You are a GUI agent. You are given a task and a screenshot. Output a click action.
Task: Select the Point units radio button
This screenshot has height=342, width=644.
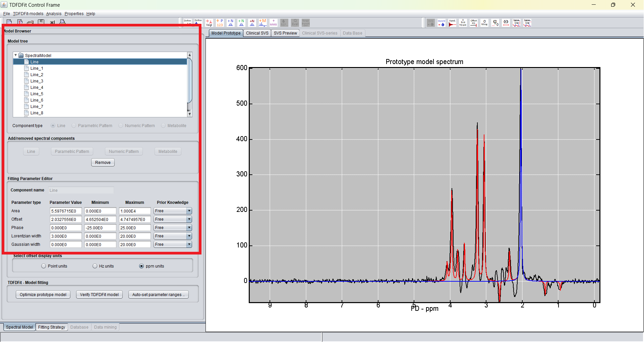point(44,266)
